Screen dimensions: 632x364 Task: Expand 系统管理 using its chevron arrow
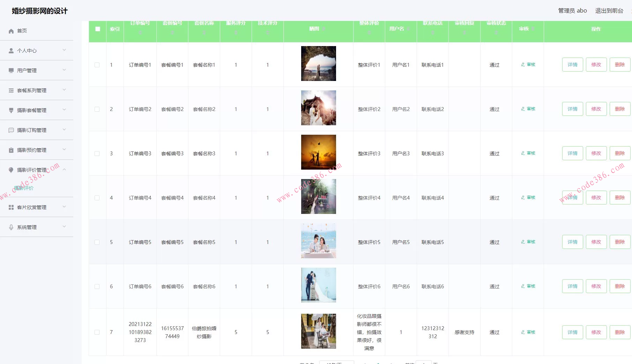[64, 227]
